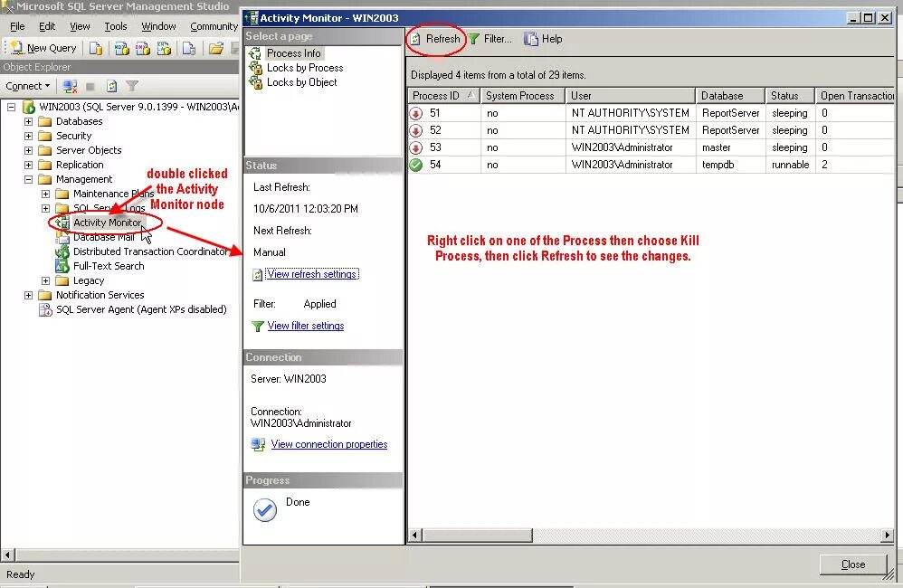Sort by the System Process column header
Viewport: 903px width, 588px height.
tap(522, 96)
